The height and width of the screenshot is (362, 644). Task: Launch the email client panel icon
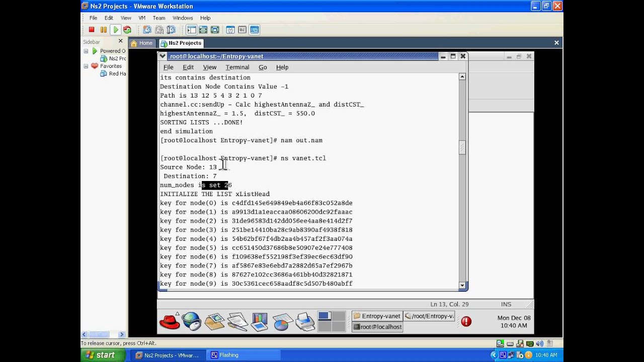(x=214, y=321)
